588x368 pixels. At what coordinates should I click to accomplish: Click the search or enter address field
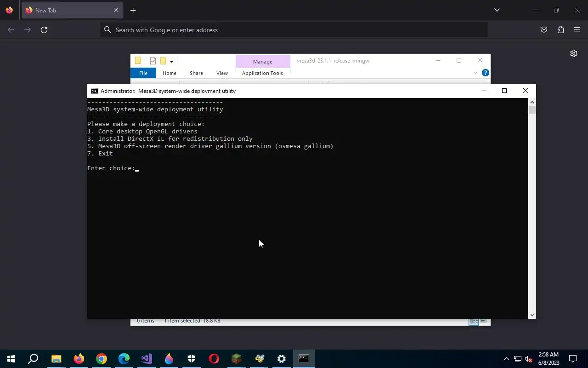point(294,29)
